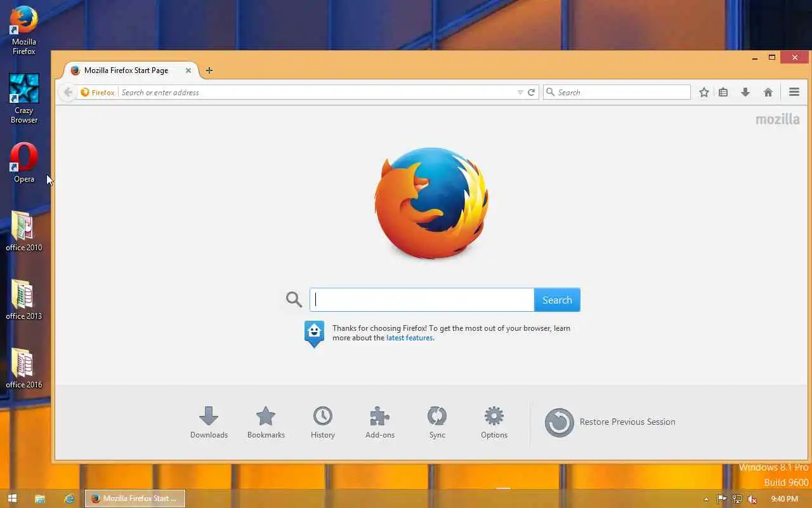Image resolution: width=812 pixels, height=508 pixels.
Task: Click the toolbar Search box
Action: tap(617, 92)
